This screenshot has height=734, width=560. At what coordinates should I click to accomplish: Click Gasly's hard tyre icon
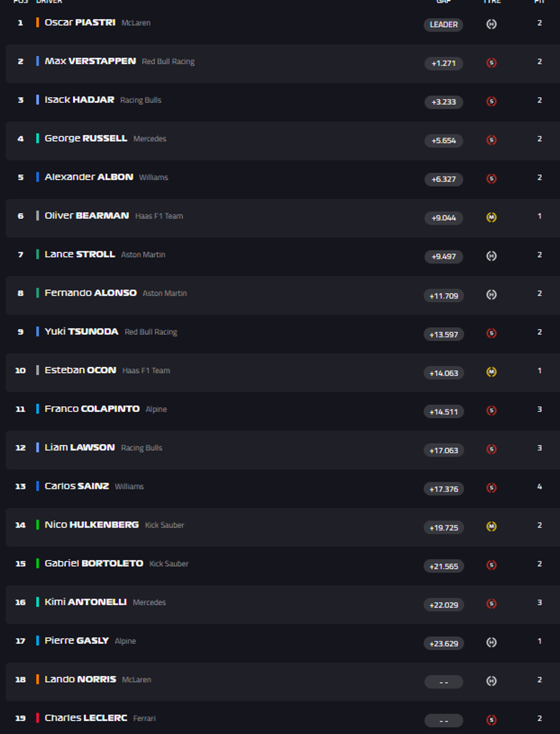[x=491, y=643]
